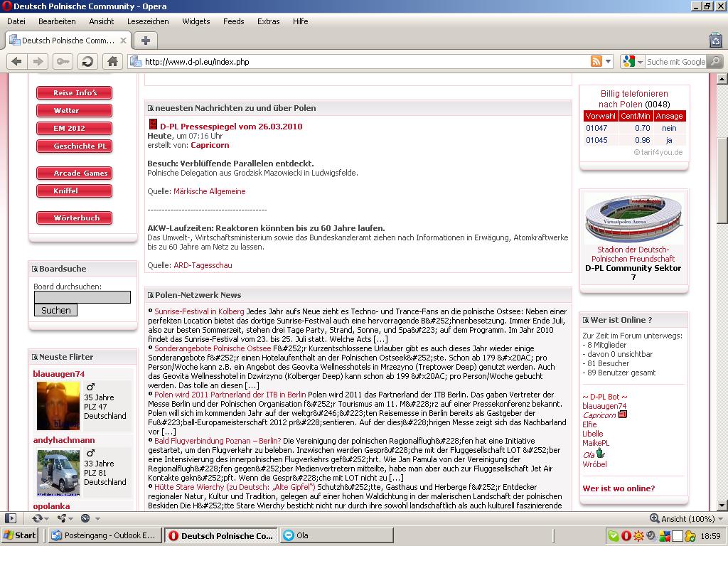Click the new tab plus button
This screenshot has width=728, height=583.
pos(145,41)
